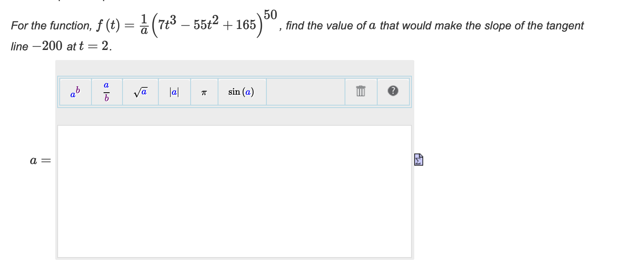Select the square root button
Viewport: 644px width, 274px height.
140,92
